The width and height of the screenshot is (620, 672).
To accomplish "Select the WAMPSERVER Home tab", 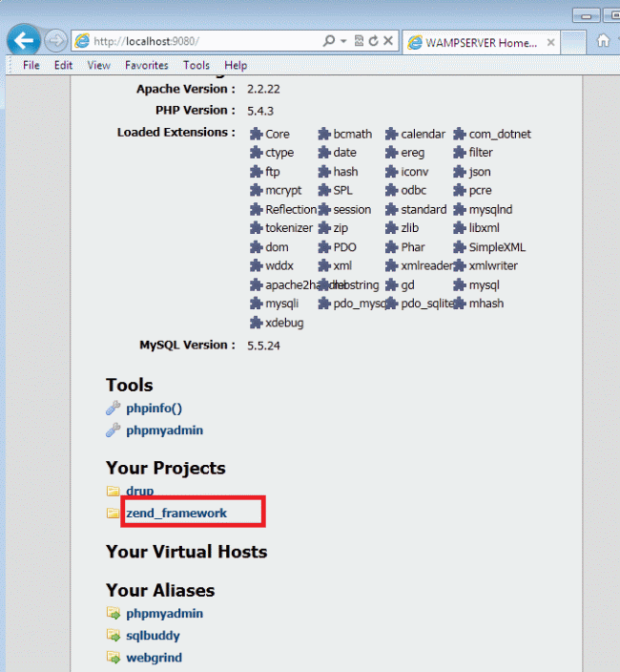I will coord(480,42).
